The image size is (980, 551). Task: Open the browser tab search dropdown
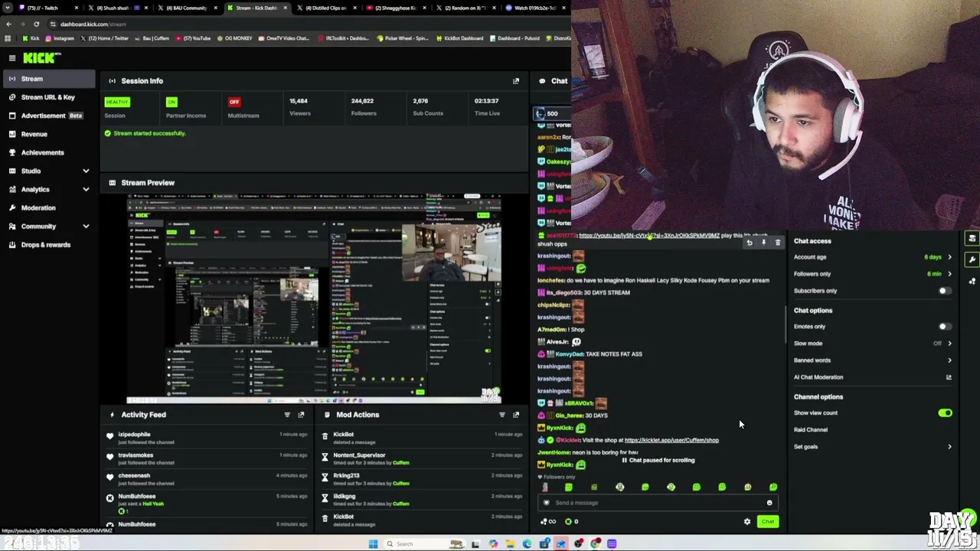coord(8,8)
